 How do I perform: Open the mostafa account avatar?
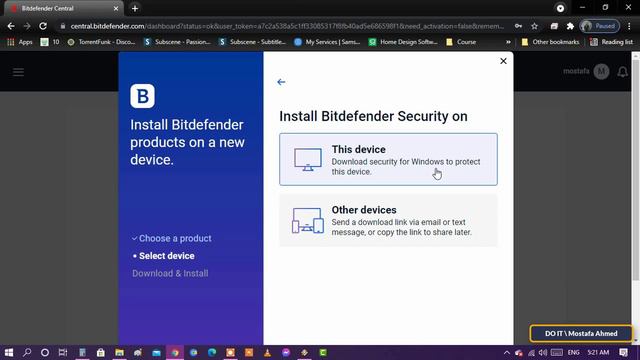(x=601, y=71)
